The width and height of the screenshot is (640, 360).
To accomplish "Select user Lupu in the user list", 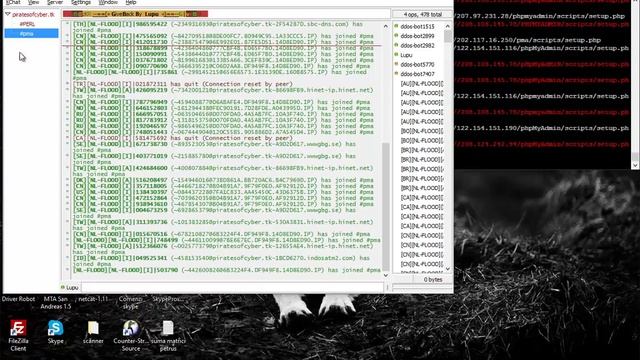I will (406, 55).
